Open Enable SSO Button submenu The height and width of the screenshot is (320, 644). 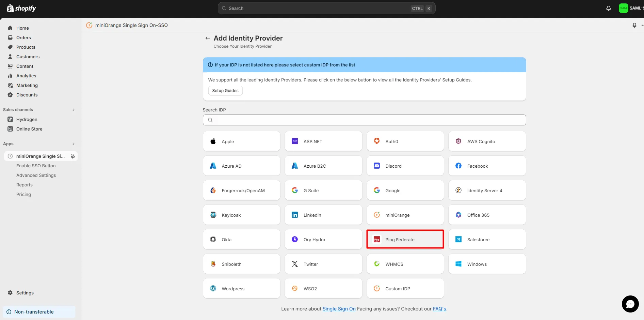coord(36,166)
